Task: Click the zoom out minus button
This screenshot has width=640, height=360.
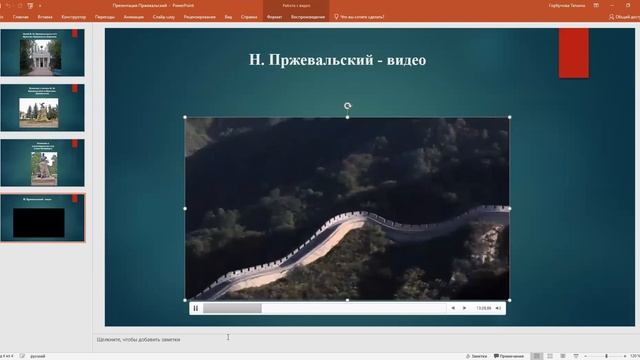Action: pyautogui.click(x=586, y=356)
